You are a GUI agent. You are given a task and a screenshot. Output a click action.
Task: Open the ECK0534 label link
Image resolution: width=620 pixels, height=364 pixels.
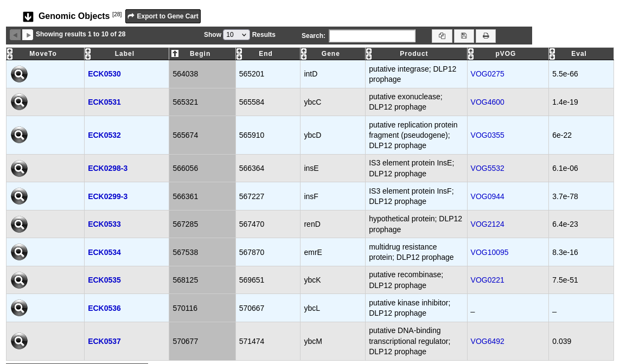click(x=104, y=252)
